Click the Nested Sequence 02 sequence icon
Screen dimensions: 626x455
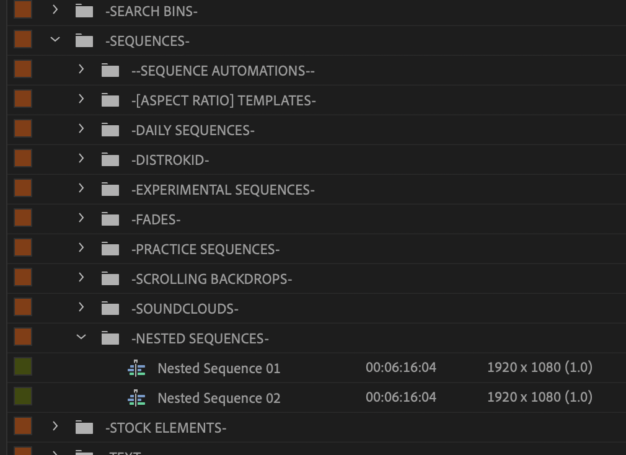tap(137, 399)
